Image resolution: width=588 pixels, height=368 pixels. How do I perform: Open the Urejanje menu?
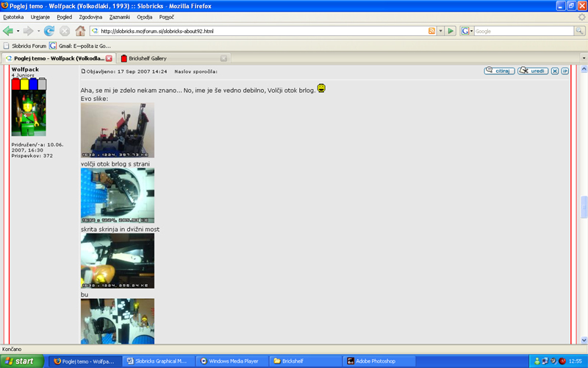coord(40,17)
